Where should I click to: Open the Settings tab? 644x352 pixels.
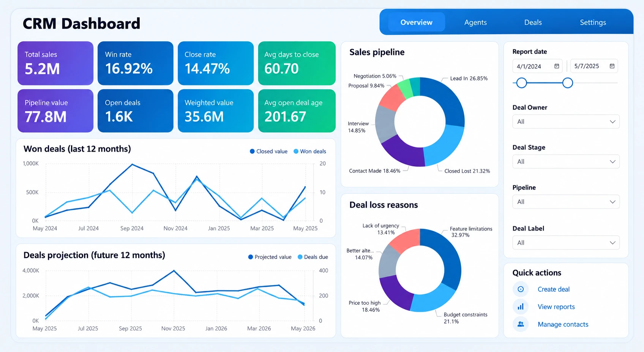click(593, 22)
